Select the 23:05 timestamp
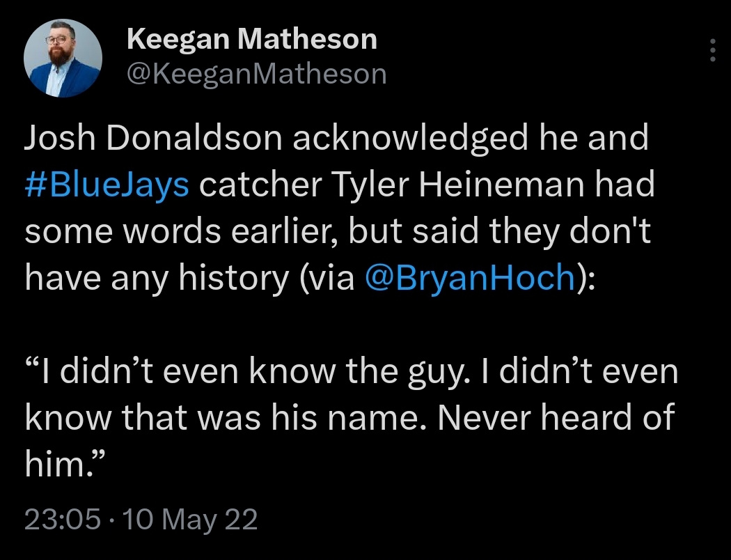Screen dimensions: 731x560 coord(63,519)
